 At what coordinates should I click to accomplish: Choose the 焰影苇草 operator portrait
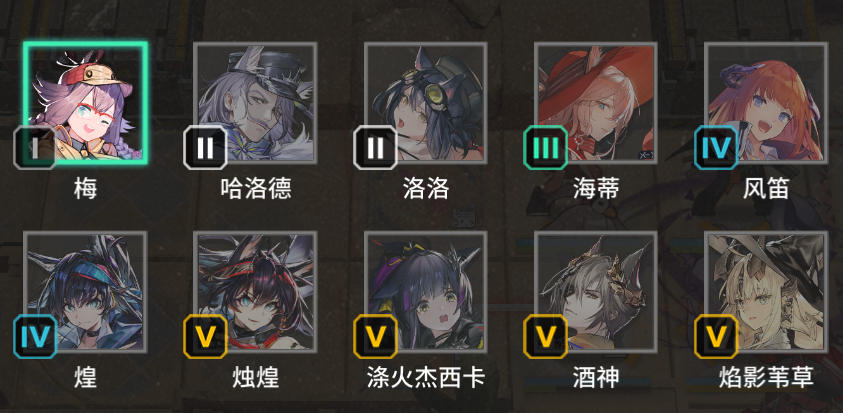tap(766, 292)
